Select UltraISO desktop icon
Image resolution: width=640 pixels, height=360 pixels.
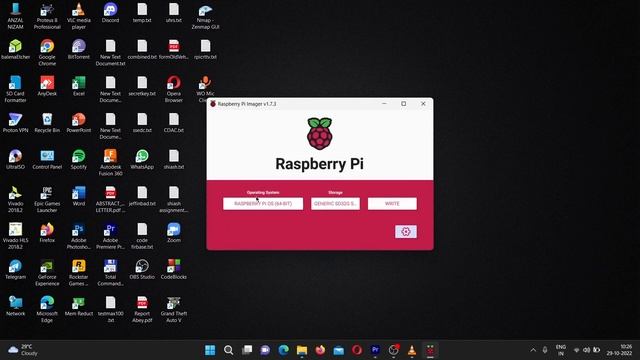click(x=16, y=160)
